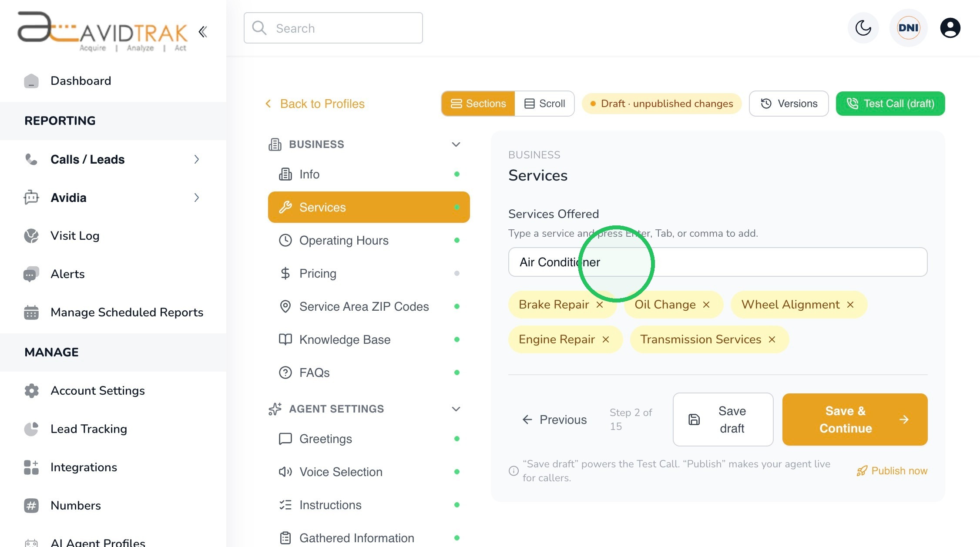Open the Instructions section
The image size is (980, 547).
coord(369,505)
